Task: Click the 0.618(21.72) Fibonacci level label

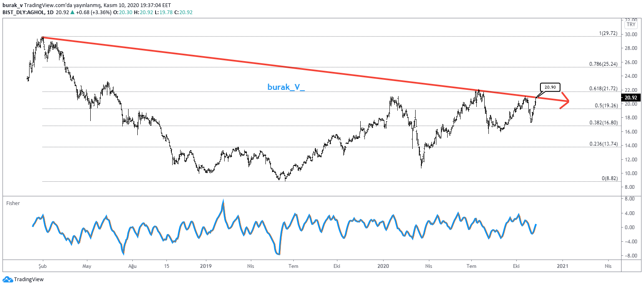Action: click(604, 89)
